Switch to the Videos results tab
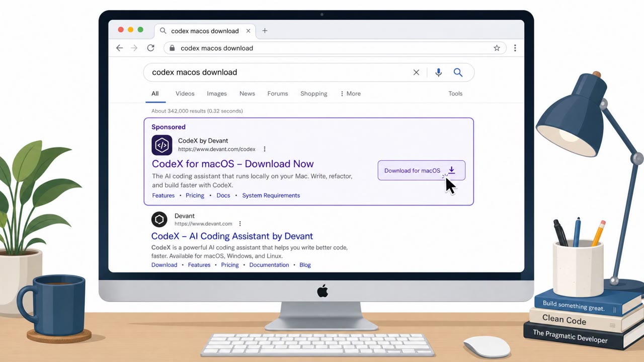This screenshot has height=362, width=644. (185, 94)
